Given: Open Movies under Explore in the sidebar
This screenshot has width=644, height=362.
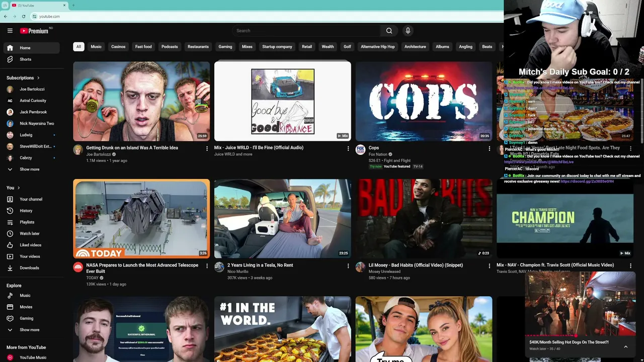Looking at the screenshot, I should (x=32, y=307).
